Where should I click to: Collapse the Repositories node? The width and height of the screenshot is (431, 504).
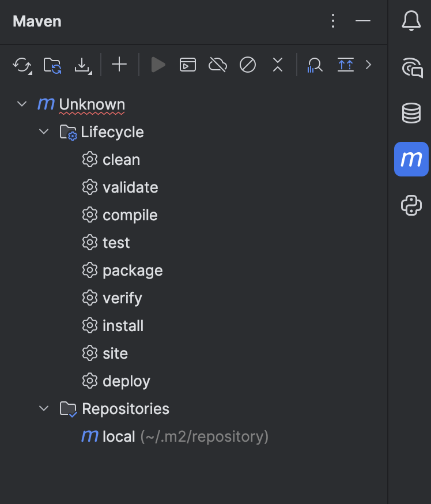(44, 408)
